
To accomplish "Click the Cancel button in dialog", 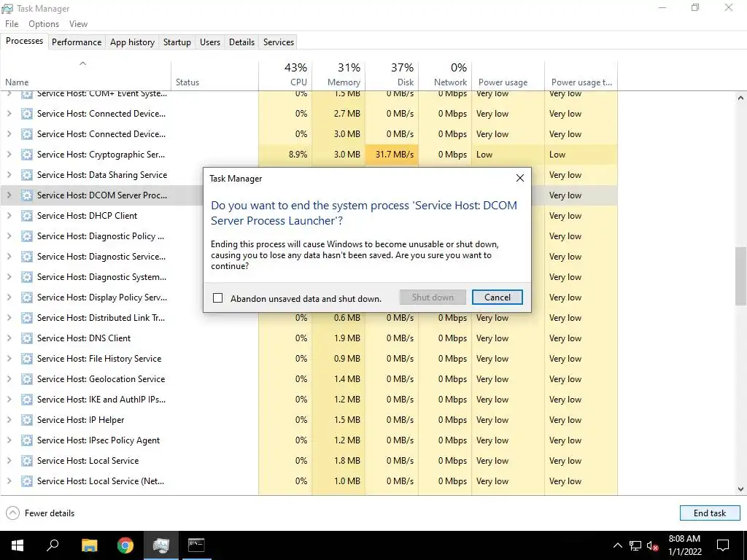I will point(497,297).
